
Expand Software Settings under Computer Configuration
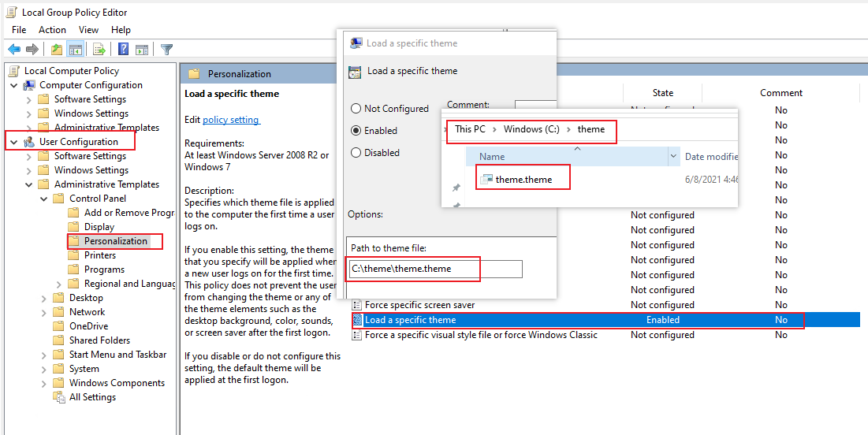click(29, 99)
